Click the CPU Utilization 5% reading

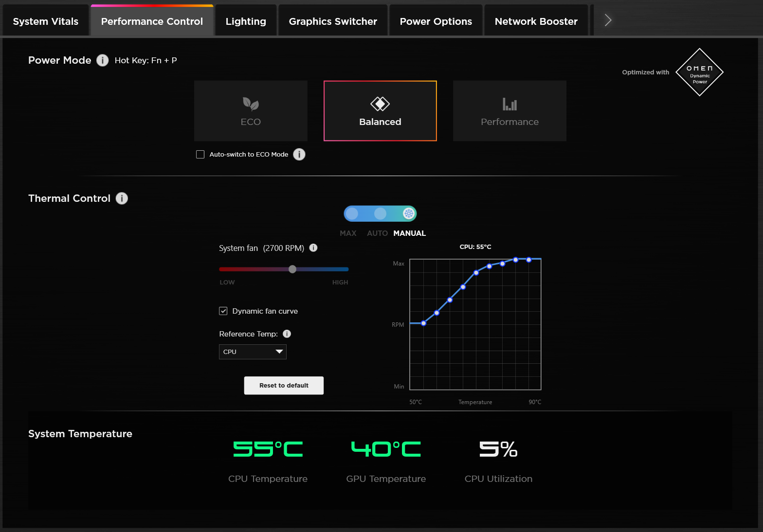498,449
